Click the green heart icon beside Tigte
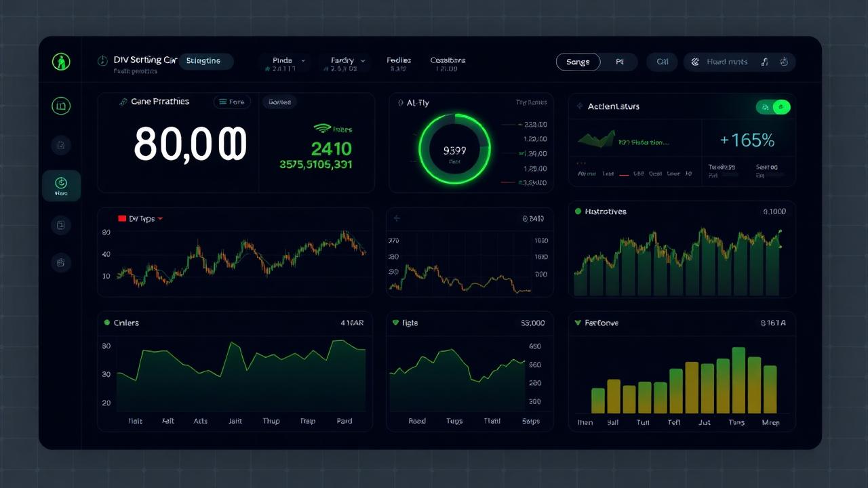 [x=395, y=323]
